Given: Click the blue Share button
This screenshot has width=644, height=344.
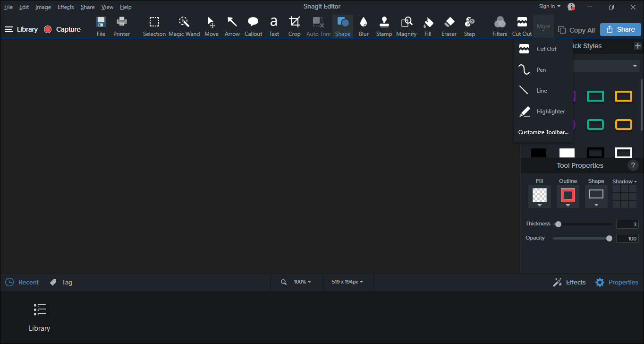Looking at the screenshot, I should [620, 29].
